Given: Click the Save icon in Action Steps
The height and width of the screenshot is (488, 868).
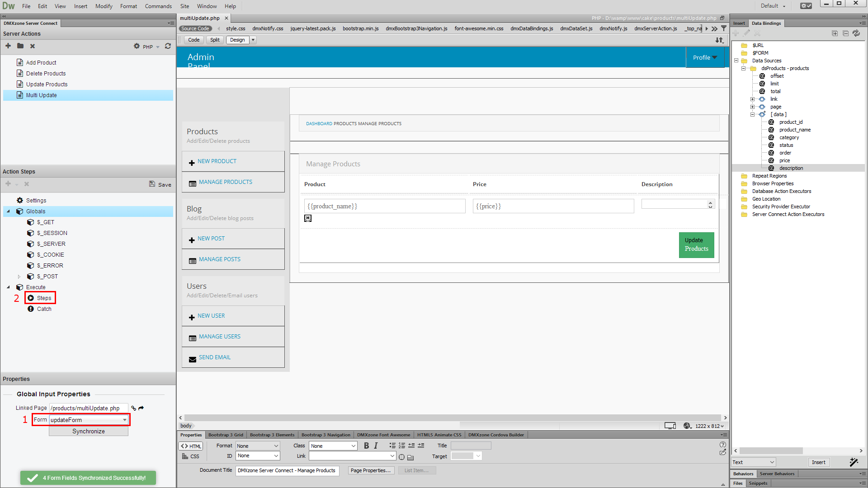Looking at the screenshot, I should pos(152,184).
